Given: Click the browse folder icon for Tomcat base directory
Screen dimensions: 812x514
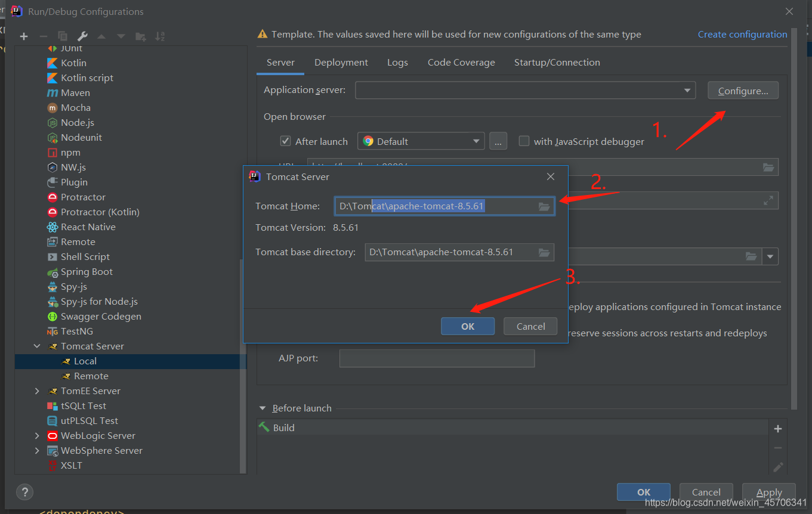Looking at the screenshot, I should point(544,252).
